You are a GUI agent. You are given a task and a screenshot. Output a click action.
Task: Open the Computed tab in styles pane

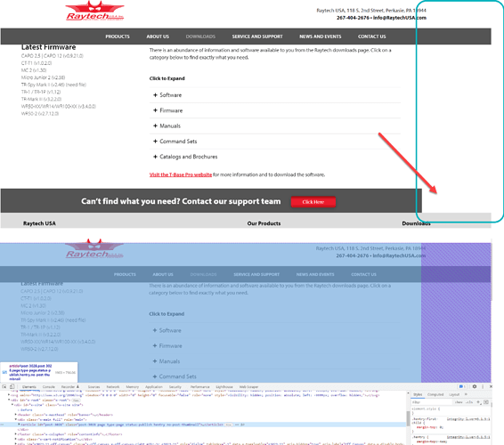pos(435,394)
